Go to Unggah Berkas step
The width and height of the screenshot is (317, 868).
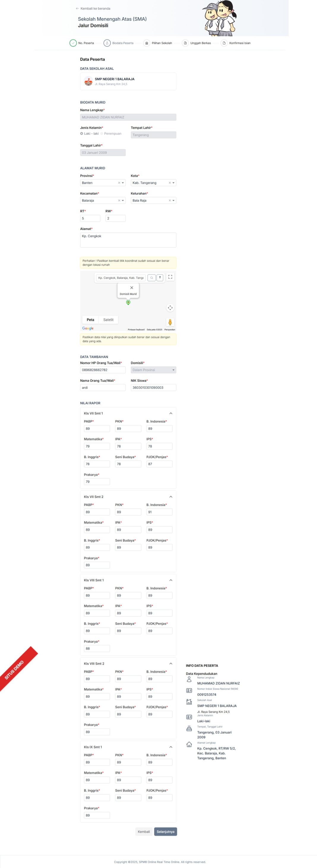pos(185,43)
